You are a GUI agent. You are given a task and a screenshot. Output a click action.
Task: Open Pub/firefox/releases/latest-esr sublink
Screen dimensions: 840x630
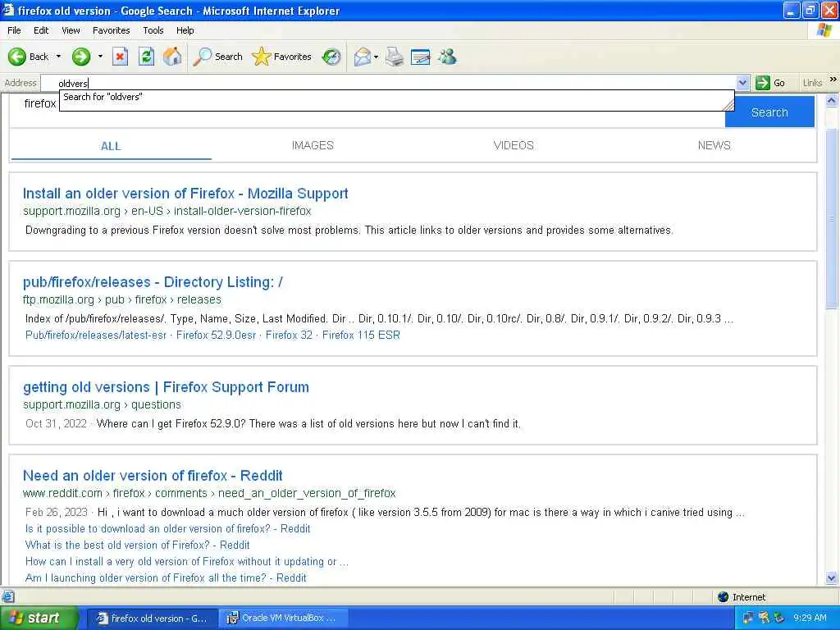point(96,335)
